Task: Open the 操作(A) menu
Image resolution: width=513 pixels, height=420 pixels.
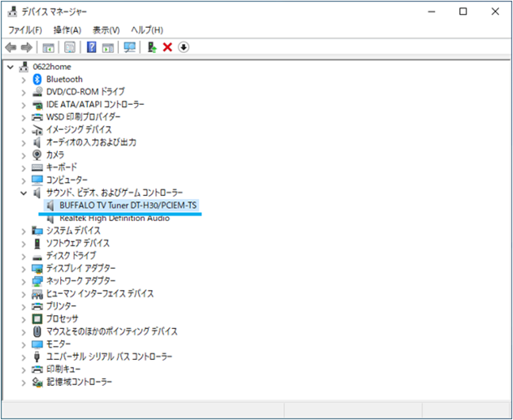Action: coord(67,30)
